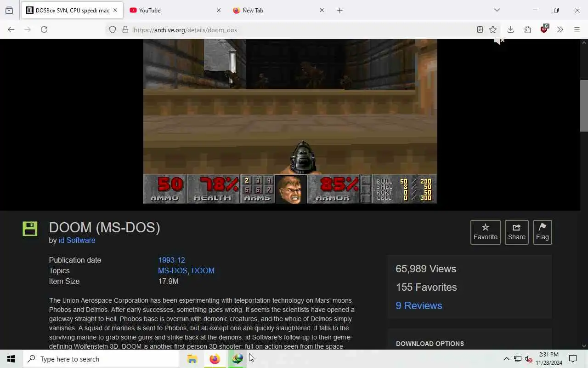
Task: Click the page vertical scrollbar thumb
Action: point(584,106)
